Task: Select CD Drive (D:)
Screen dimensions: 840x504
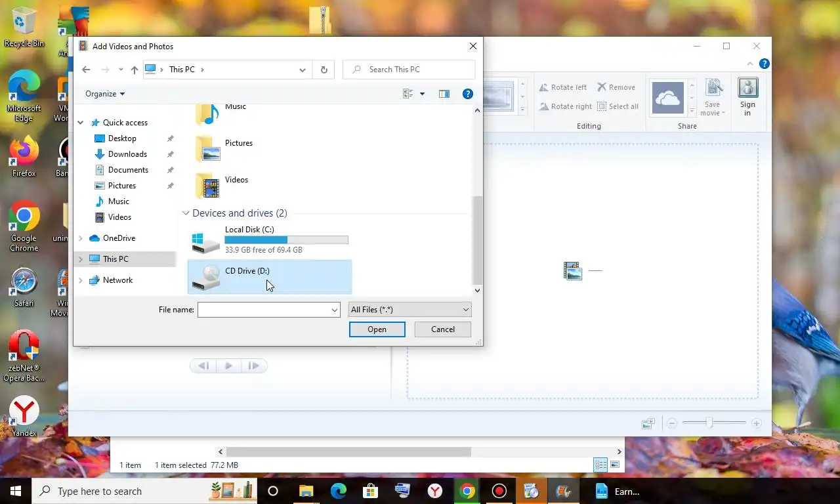Action: click(270, 277)
